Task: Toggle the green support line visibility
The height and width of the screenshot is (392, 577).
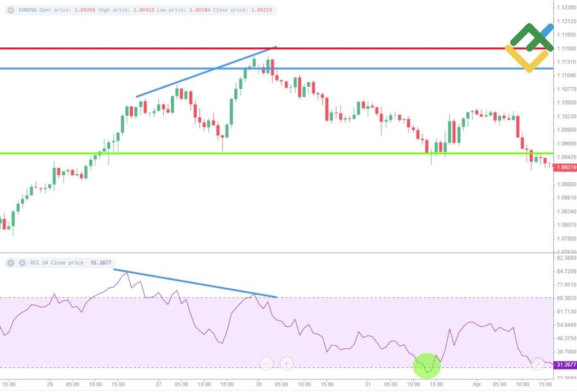Action: (288, 154)
